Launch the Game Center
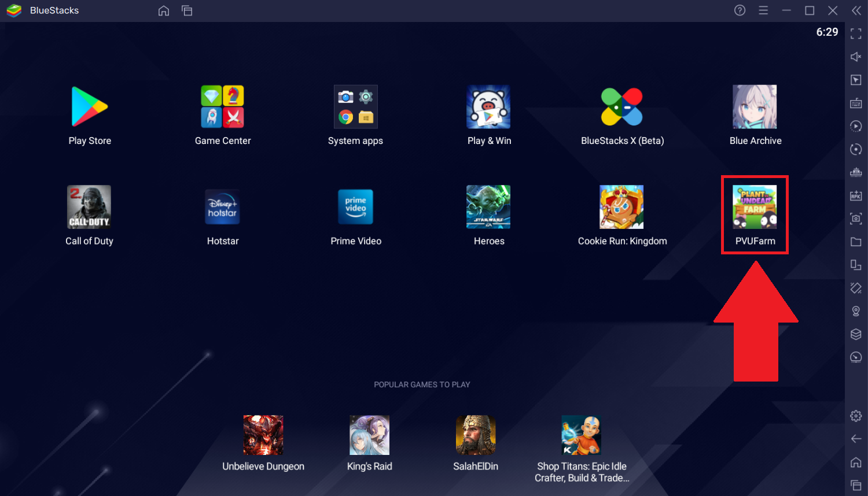The height and width of the screenshot is (496, 868). point(223,107)
